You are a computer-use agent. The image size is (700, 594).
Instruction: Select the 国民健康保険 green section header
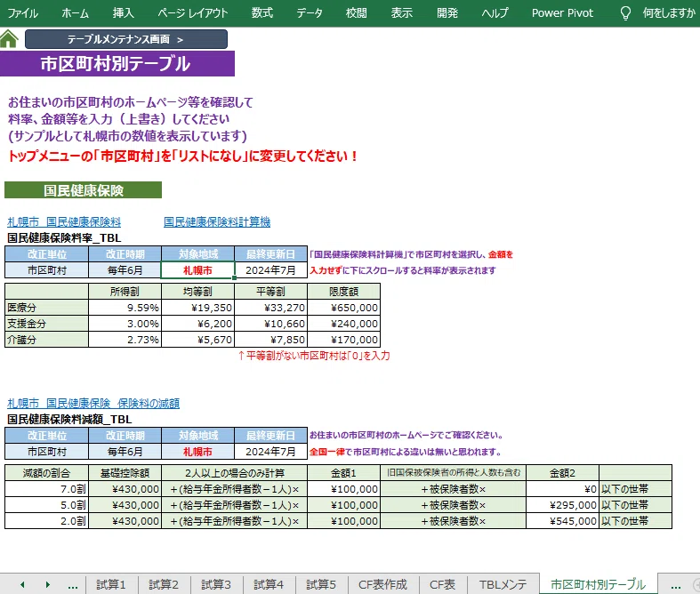83,190
